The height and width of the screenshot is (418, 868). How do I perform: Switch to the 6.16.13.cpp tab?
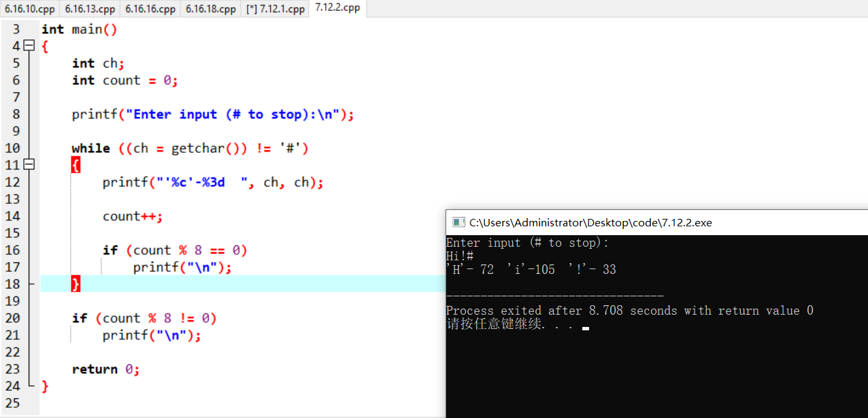click(x=90, y=9)
